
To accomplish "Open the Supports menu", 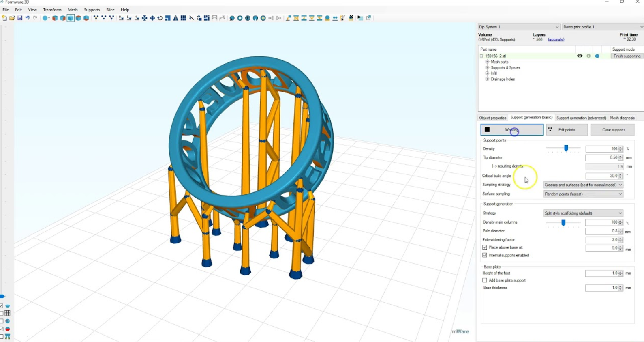I will (92, 10).
